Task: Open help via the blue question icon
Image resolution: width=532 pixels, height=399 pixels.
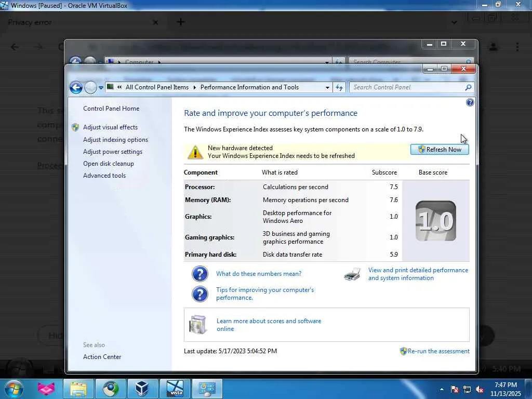Action: pyautogui.click(x=470, y=102)
